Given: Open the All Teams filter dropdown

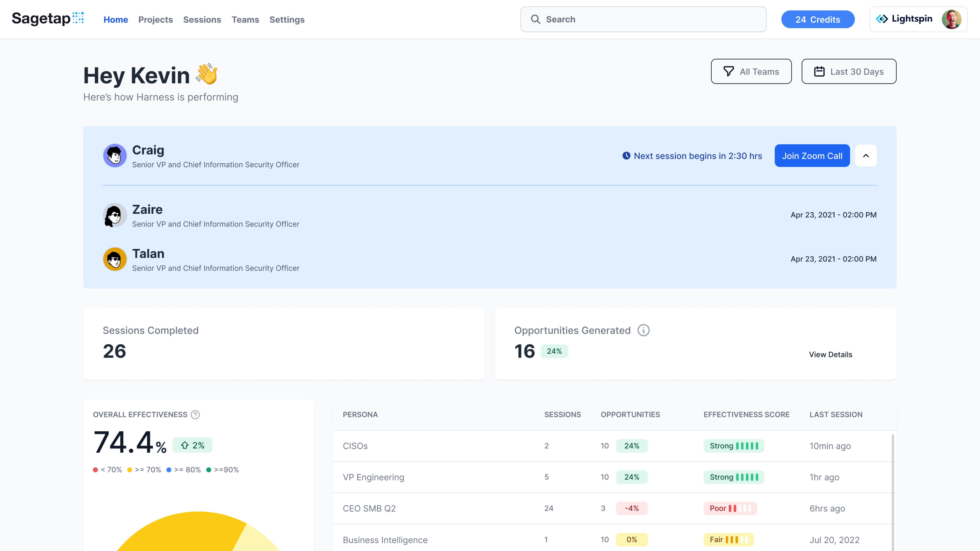Looking at the screenshot, I should [x=751, y=72].
